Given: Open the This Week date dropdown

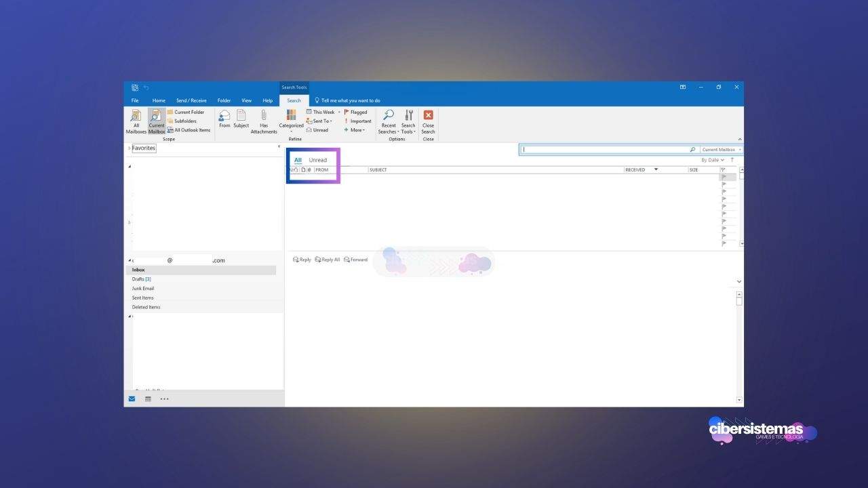Looking at the screenshot, I should point(323,113).
